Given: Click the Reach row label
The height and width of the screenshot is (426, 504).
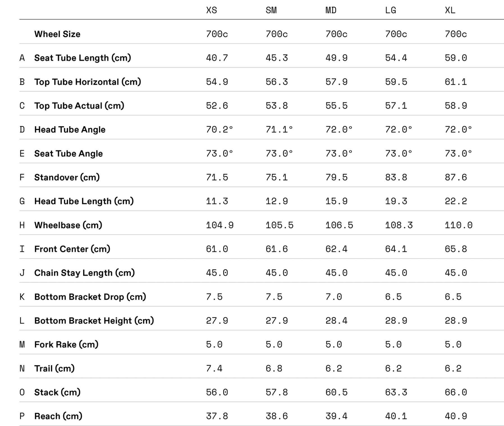Looking at the screenshot, I should tap(58, 416).
